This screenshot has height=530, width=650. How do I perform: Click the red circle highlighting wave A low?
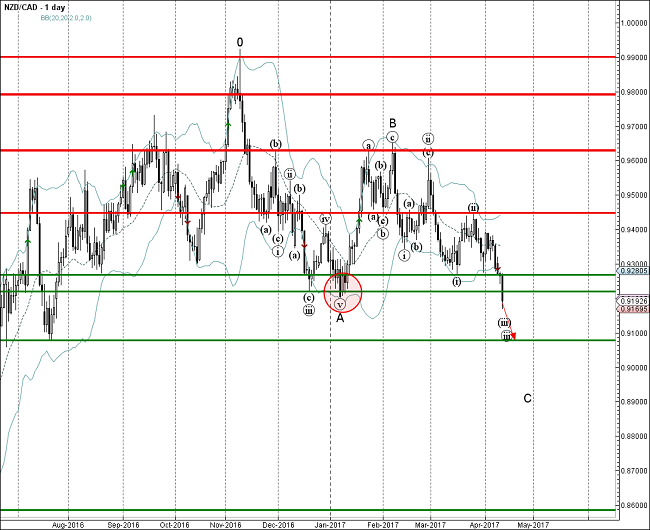coord(341,291)
